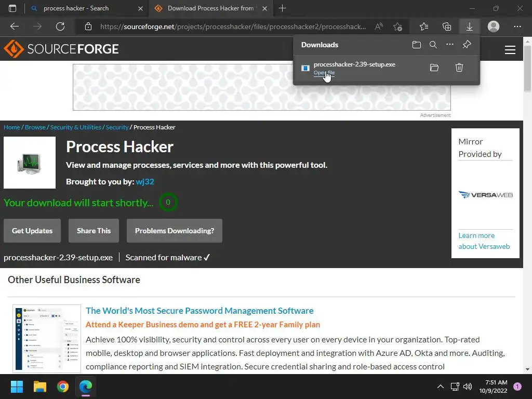
Task: Open SourceForge hamburger menu
Action: pyautogui.click(x=510, y=49)
